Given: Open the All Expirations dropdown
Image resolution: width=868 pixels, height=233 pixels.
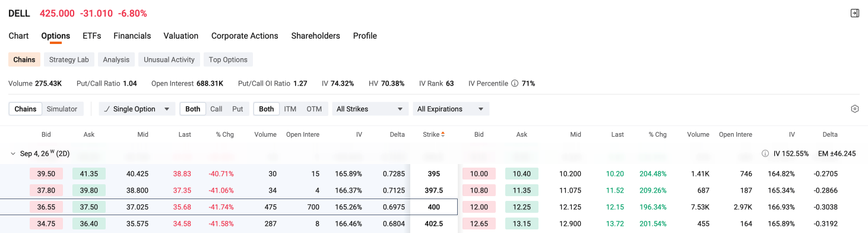Looking at the screenshot, I should [x=451, y=109].
